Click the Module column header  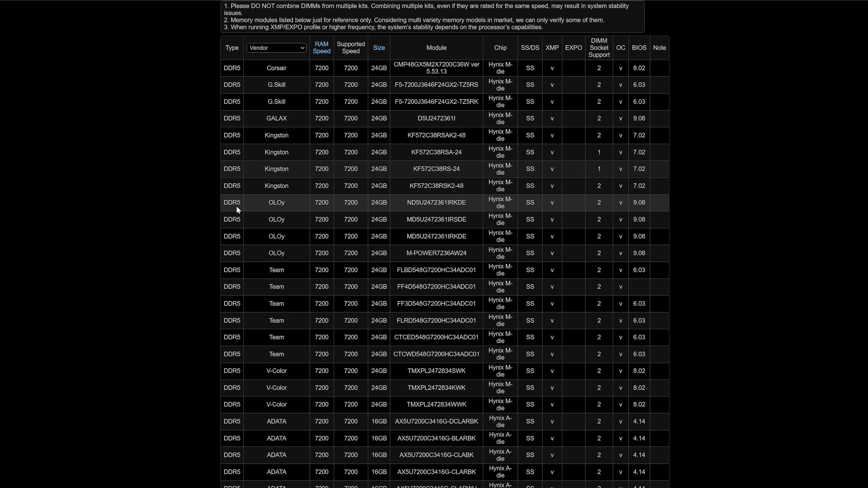point(436,48)
